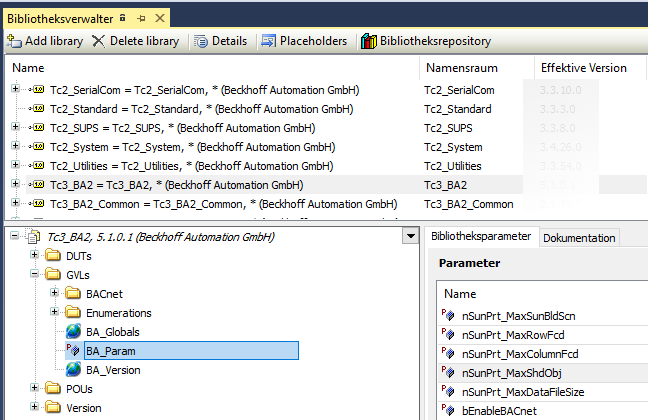Click the BA_Globals globe icon

(x=74, y=332)
